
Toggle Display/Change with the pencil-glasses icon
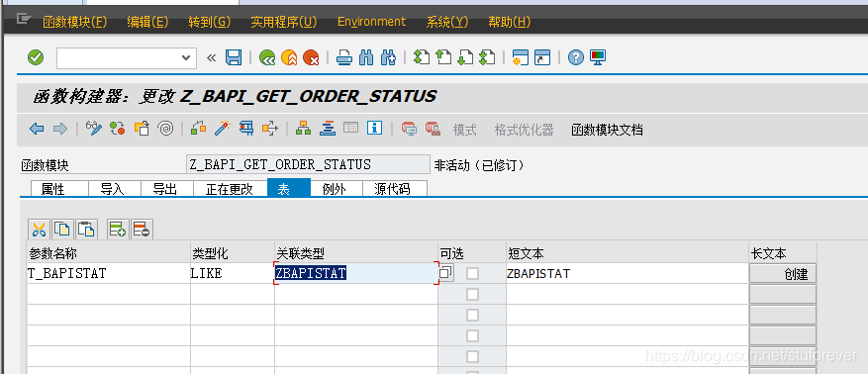click(94, 129)
